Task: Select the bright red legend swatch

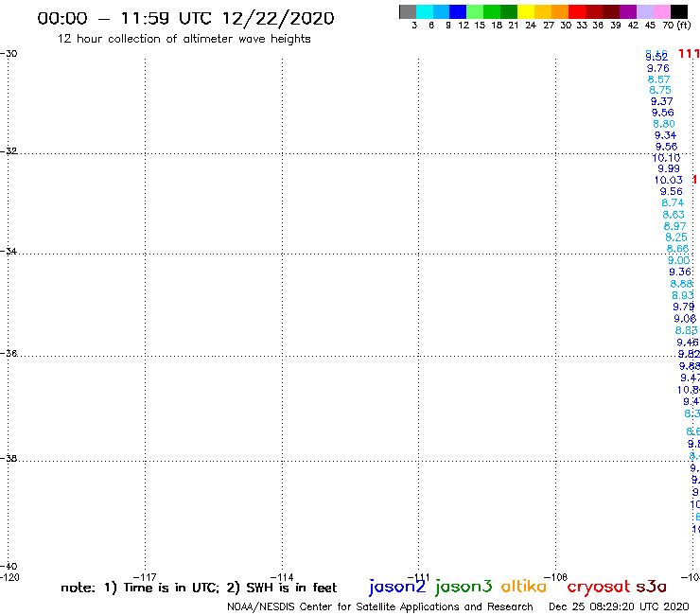Action: pos(577,11)
